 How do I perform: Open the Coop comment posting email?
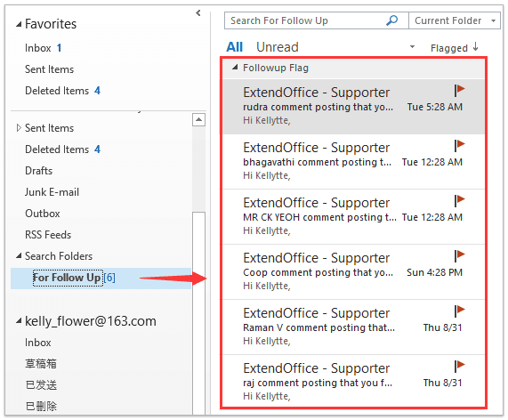point(353,272)
